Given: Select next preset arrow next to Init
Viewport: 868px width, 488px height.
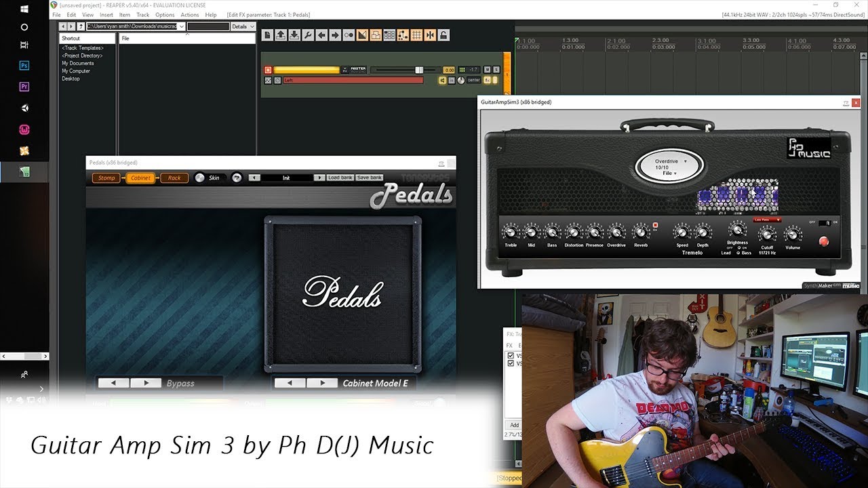Looking at the screenshot, I should pyautogui.click(x=319, y=178).
